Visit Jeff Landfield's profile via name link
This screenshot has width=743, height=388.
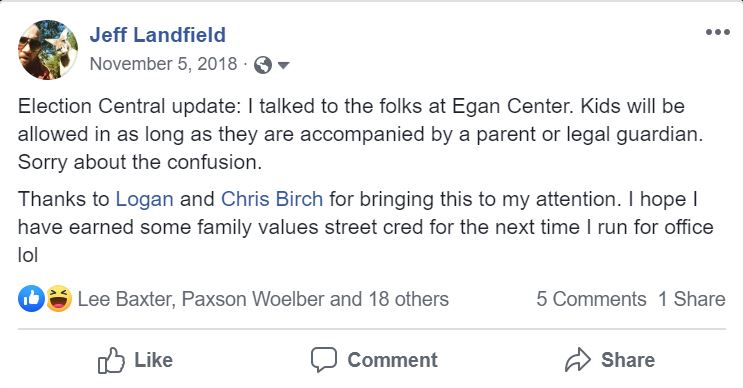click(157, 35)
